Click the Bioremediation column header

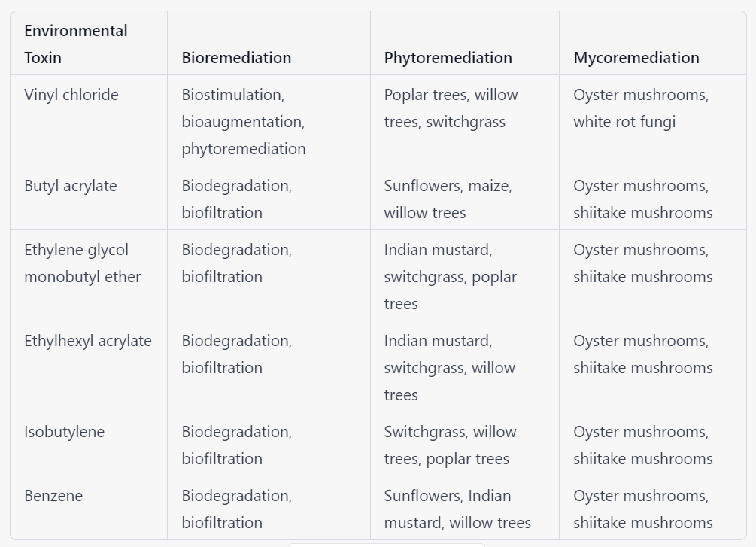click(269, 44)
